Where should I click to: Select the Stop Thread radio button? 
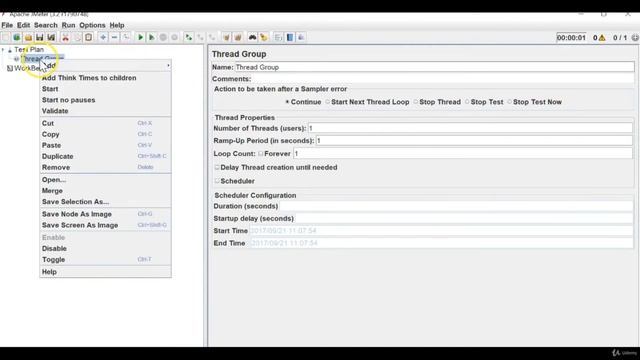point(416,102)
